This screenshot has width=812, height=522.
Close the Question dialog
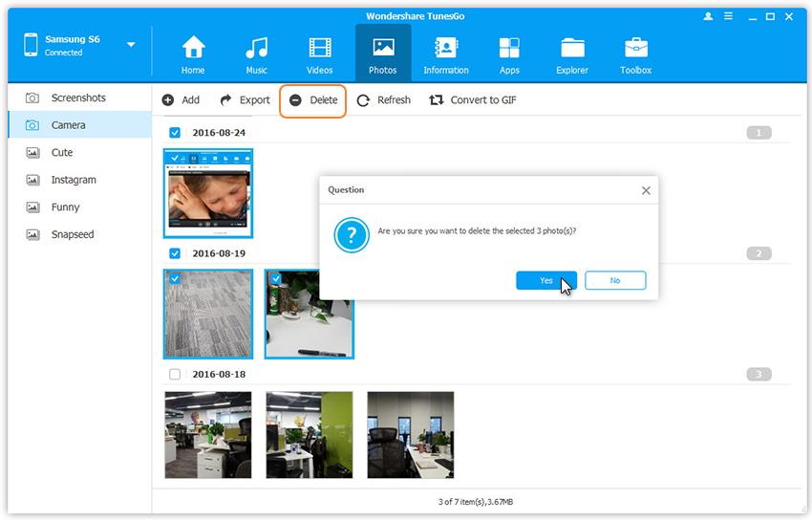coord(646,190)
